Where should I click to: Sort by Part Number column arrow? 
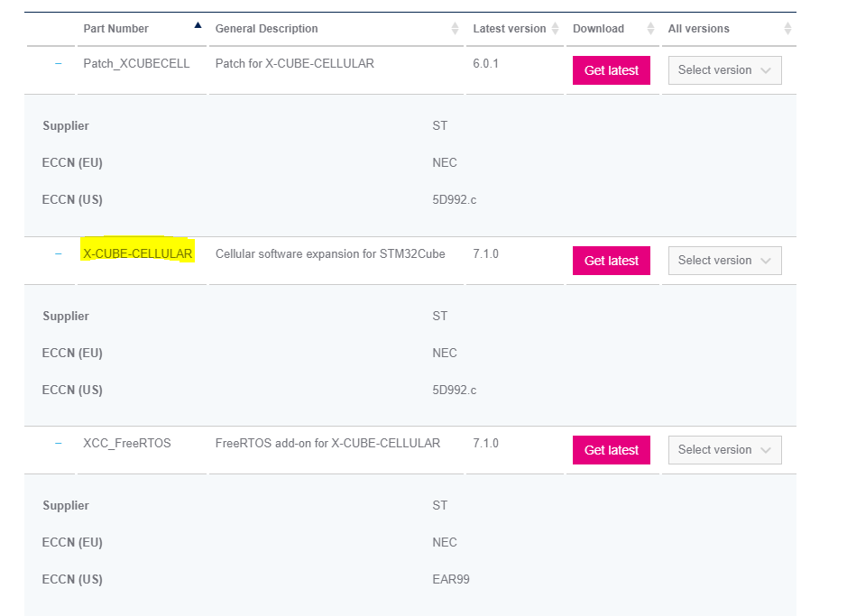click(198, 25)
